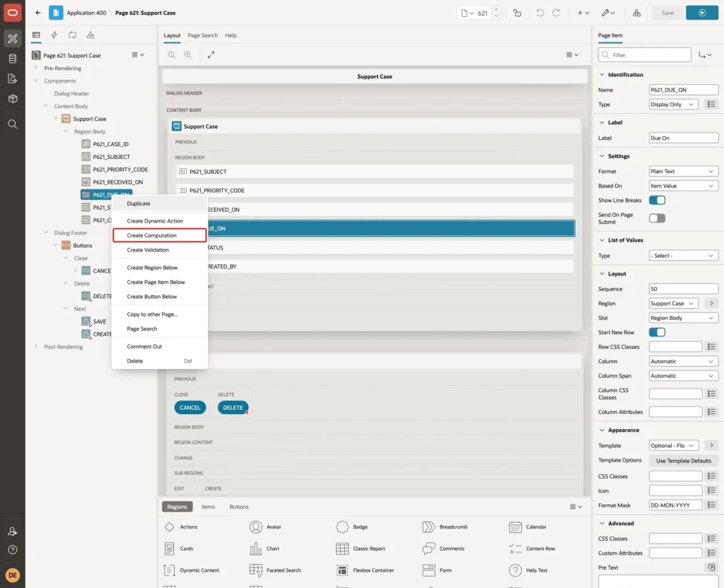Open the Format Plain Text dropdown
The width and height of the screenshot is (724, 588).
pyautogui.click(x=684, y=171)
